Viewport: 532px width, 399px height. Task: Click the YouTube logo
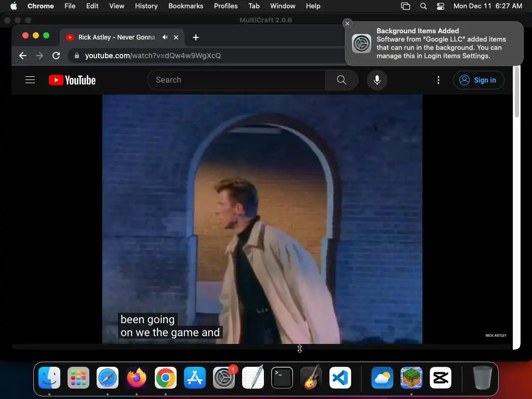click(72, 80)
